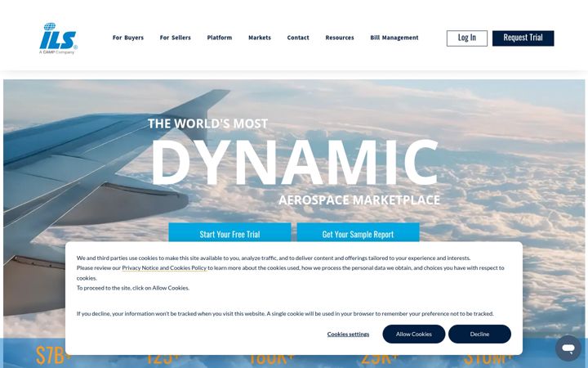Open the Platform menu

click(220, 38)
